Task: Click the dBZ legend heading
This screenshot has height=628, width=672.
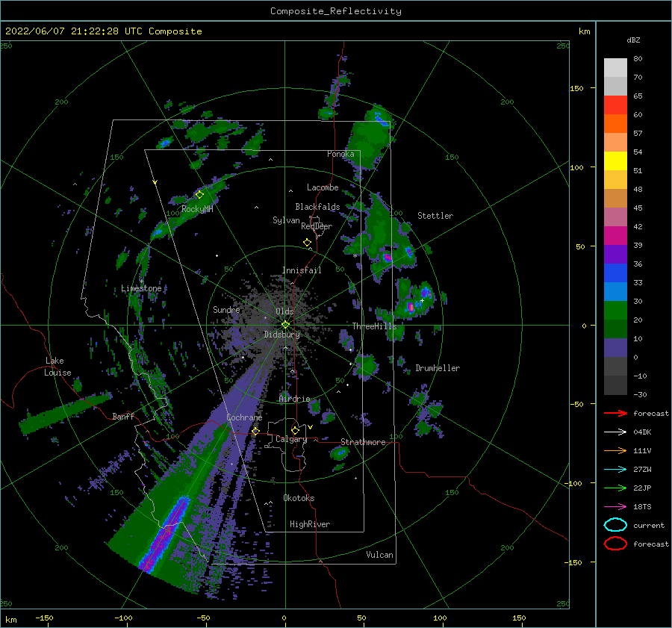Action: tap(633, 40)
